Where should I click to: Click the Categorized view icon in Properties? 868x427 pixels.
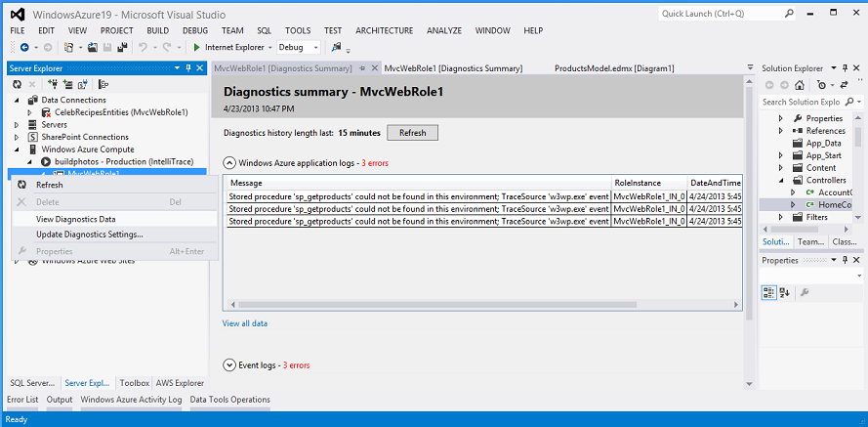coord(769,293)
